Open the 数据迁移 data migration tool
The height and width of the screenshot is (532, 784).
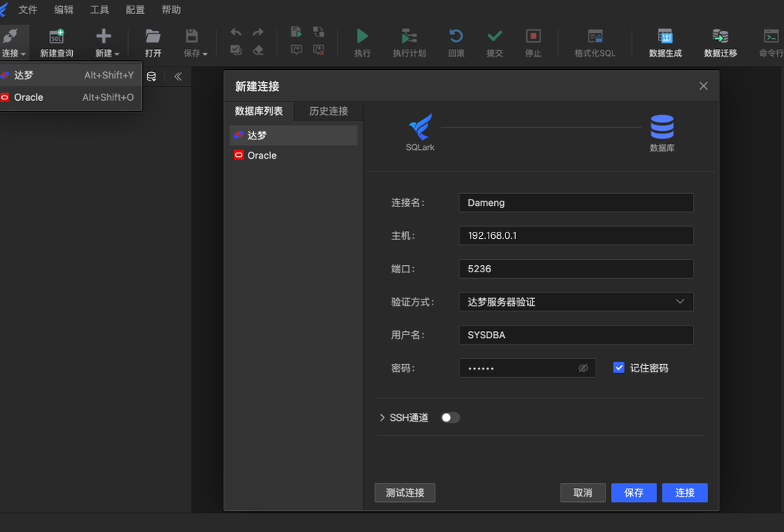(720, 43)
